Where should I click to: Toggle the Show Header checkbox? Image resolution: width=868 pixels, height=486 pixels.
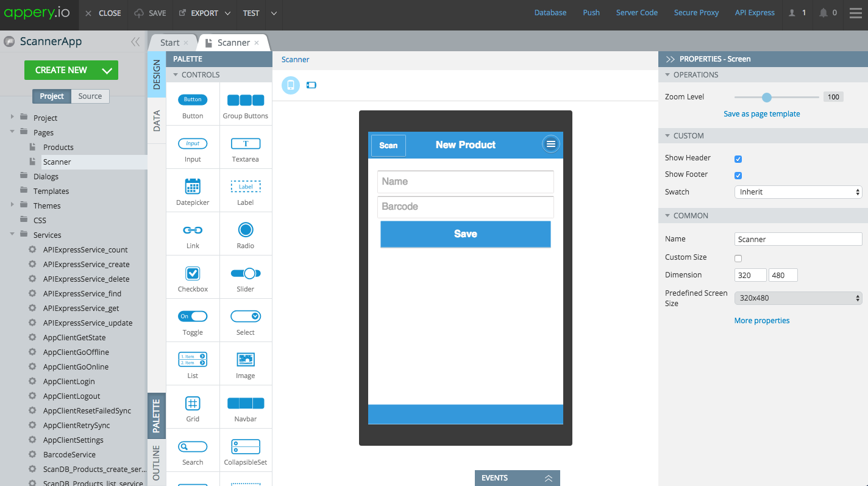point(738,159)
